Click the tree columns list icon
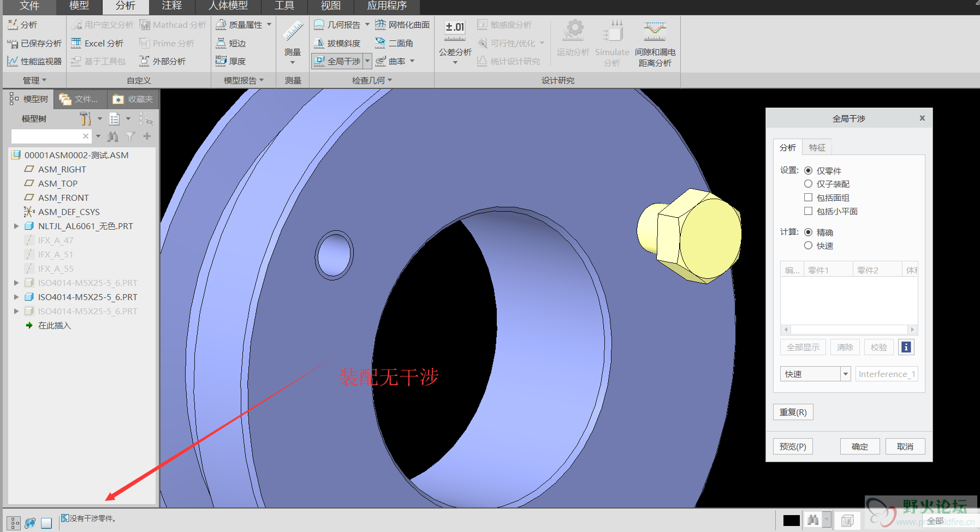 click(114, 118)
